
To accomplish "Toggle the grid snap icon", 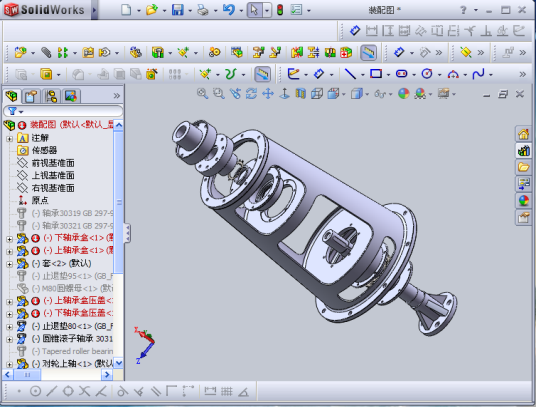I will pyautogui.click(x=227, y=391).
